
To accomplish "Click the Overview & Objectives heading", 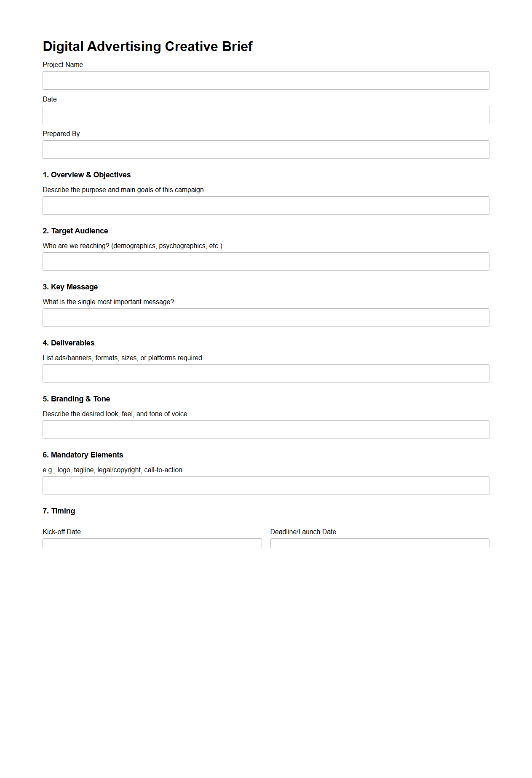I will (86, 175).
